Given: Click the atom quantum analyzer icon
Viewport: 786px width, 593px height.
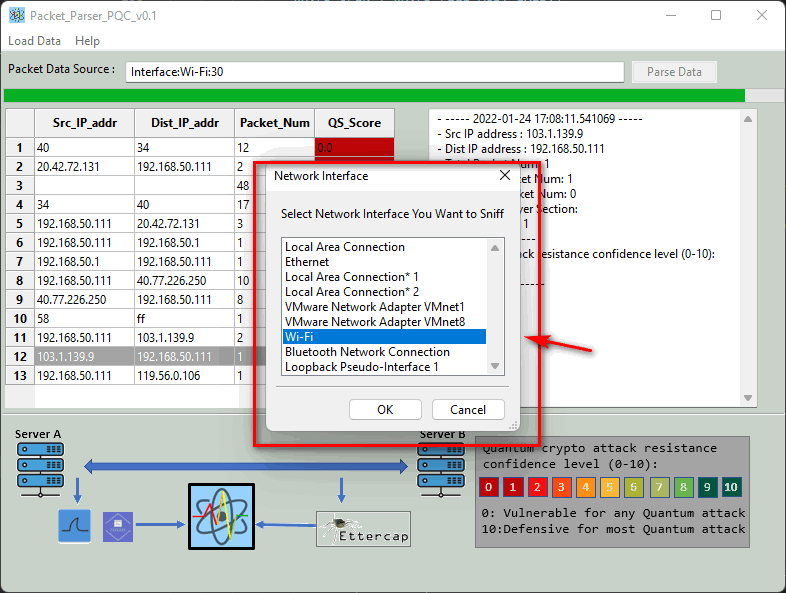Looking at the screenshot, I should point(221,516).
